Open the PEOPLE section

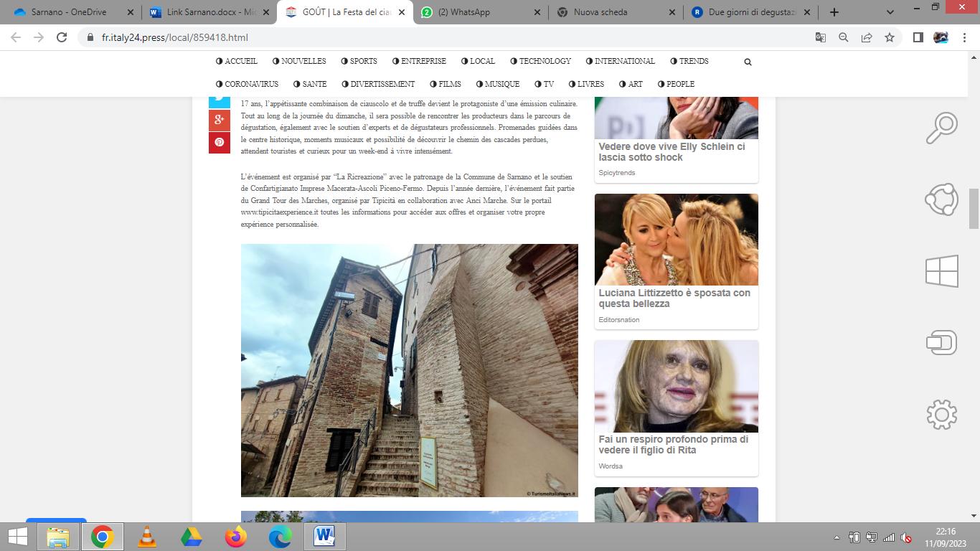coord(676,84)
